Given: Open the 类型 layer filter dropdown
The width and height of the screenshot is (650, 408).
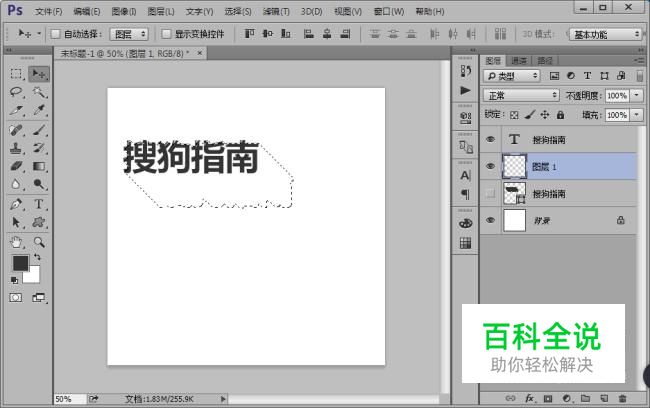Looking at the screenshot, I should [512, 76].
